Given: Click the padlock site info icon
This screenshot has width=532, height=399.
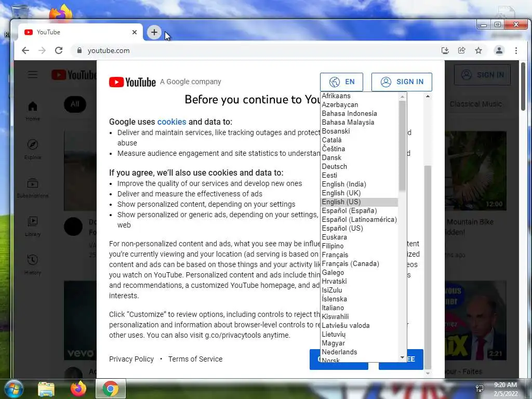Looking at the screenshot, I should (79, 50).
